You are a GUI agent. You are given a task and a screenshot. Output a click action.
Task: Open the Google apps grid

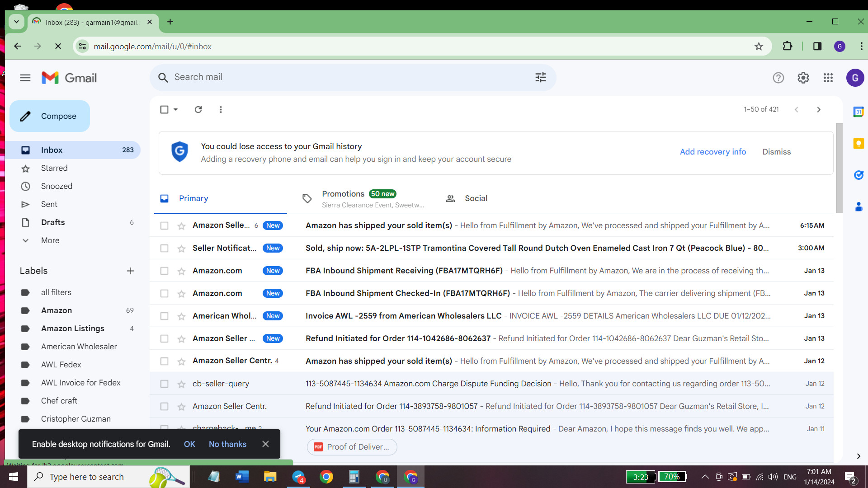pos(828,78)
